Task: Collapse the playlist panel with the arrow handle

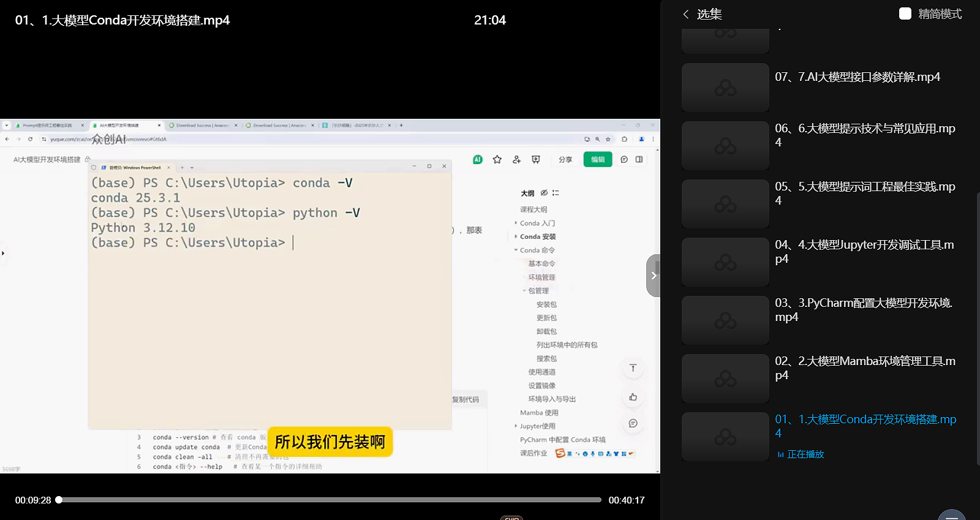Action: click(x=653, y=276)
